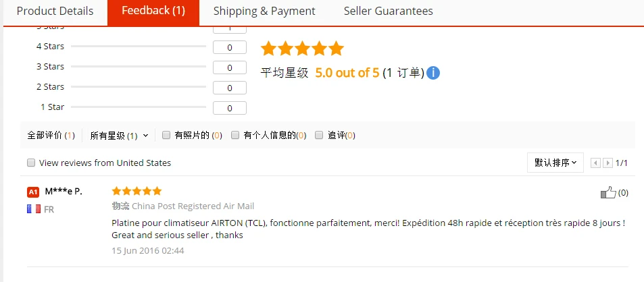The width and height of the screenshot is (644, 282).
Task: Open the Shipping & Payment tab
Action: [x=264, y=11]
